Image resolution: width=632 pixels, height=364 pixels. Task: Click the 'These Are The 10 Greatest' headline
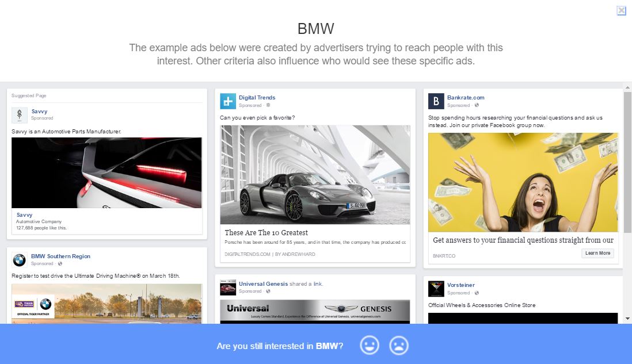click(x=266, y=233)
